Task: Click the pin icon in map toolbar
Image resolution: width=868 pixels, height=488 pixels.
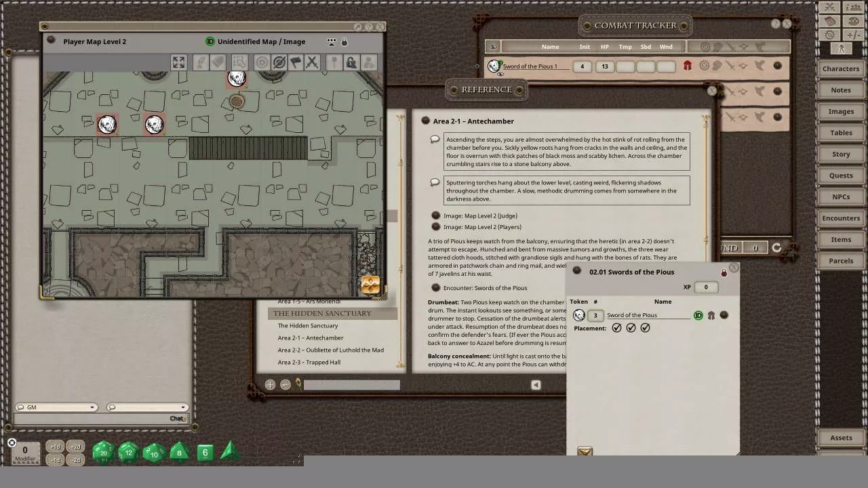Action: pyautogui.click(x=334, y=62)
